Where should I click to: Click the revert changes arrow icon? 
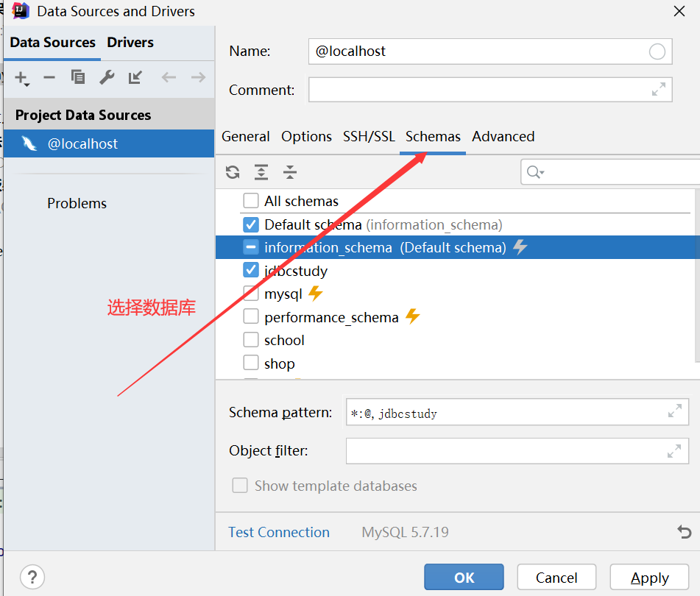tap(684, 532)
